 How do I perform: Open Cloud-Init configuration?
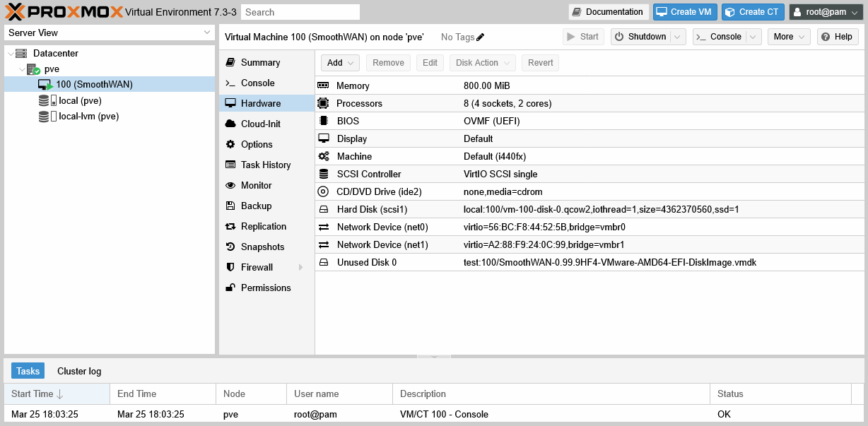point(262,124)
